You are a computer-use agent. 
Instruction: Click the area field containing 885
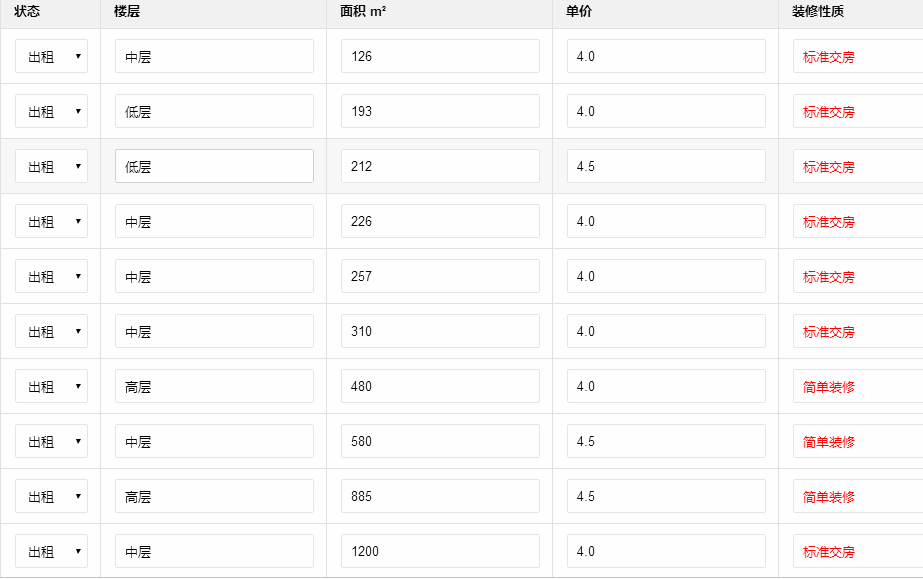coord(440,497)
